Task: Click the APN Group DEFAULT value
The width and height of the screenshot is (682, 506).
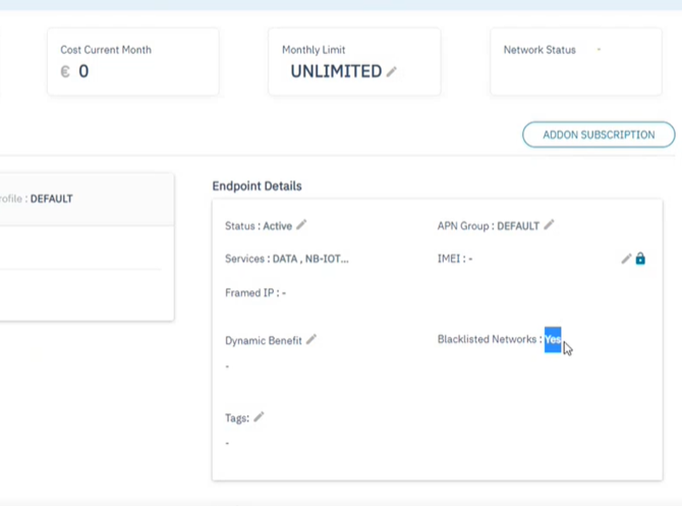Action: click(x=518, y=226)
